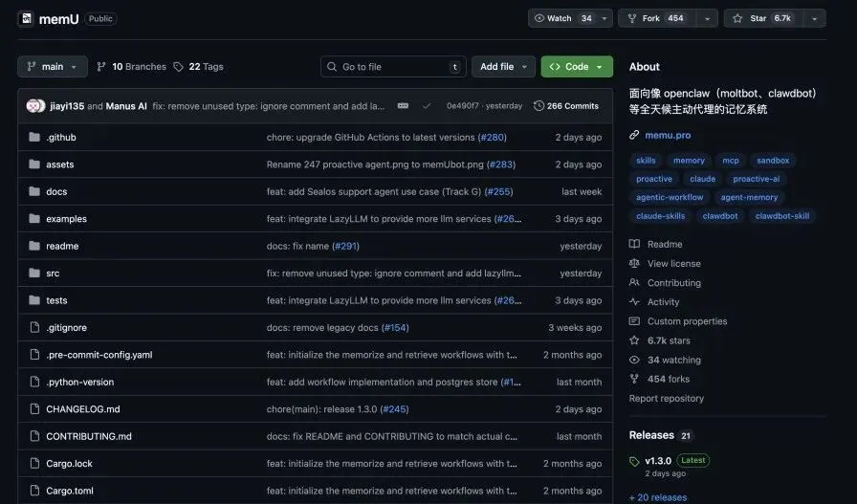
Task: Select the sandbox topic tag
Action: point(773,160)
